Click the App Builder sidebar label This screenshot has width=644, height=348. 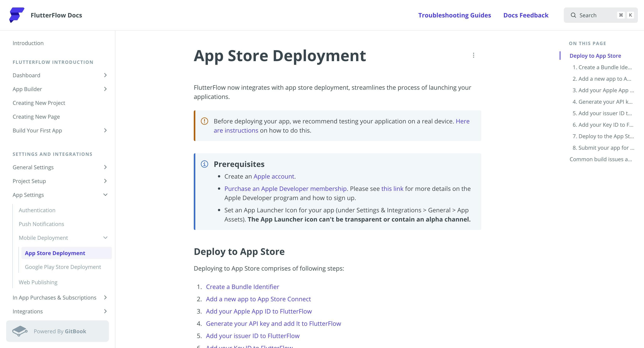click(x=27, y=89)
